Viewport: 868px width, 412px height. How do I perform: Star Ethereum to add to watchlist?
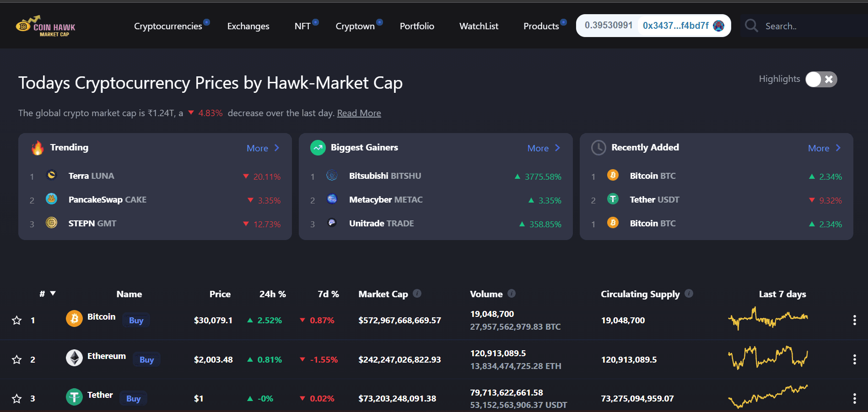pos(17,360)
